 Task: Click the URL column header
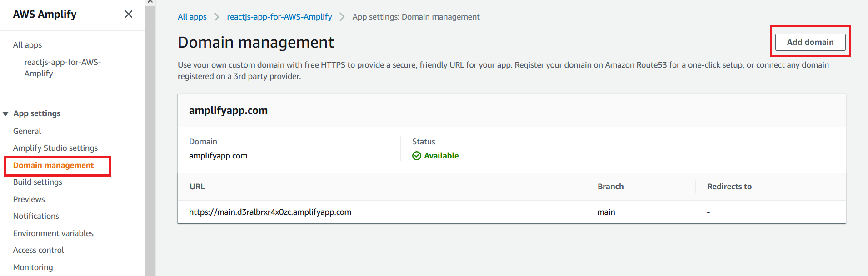pyautogui.click(x=197, y=187)
